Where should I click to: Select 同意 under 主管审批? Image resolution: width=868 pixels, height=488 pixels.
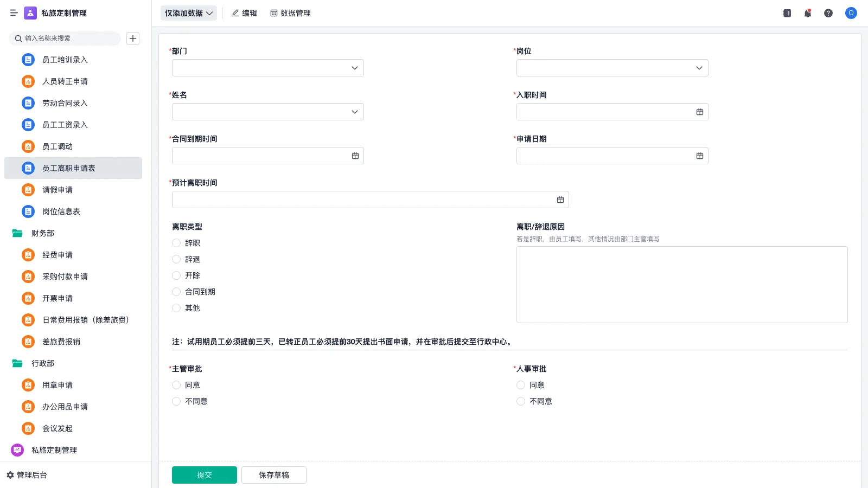point(176,385)
